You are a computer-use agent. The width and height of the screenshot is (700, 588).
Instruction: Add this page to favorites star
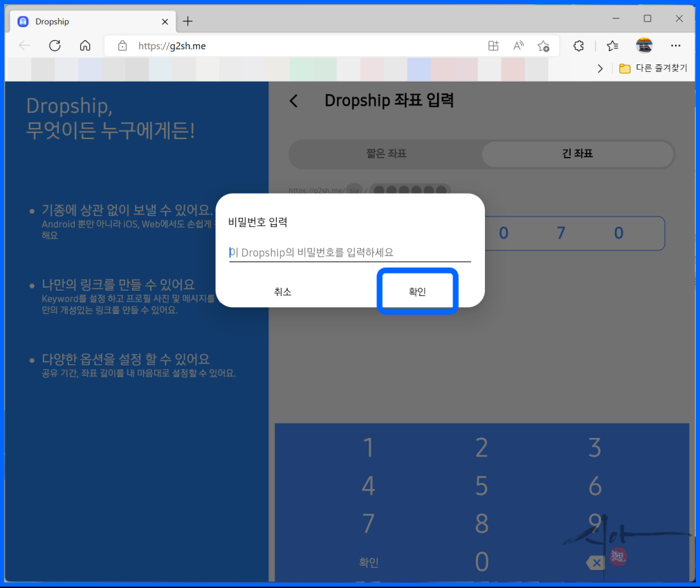(x=543, y=46)
